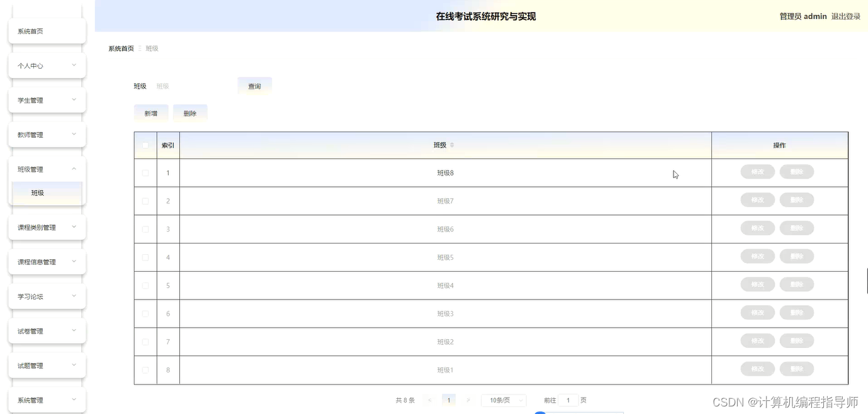Viewport: 868px width, 414px height.
Task: Select the header select-all checkbox in the table
Action: coord(145,145)
